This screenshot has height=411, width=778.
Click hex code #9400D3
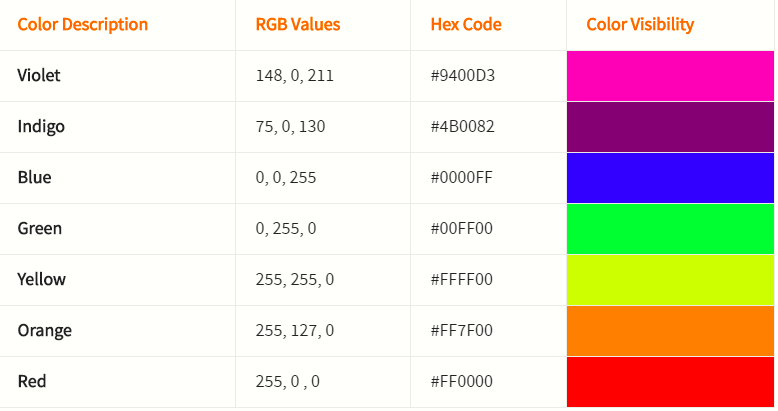(x=462, y=76)
